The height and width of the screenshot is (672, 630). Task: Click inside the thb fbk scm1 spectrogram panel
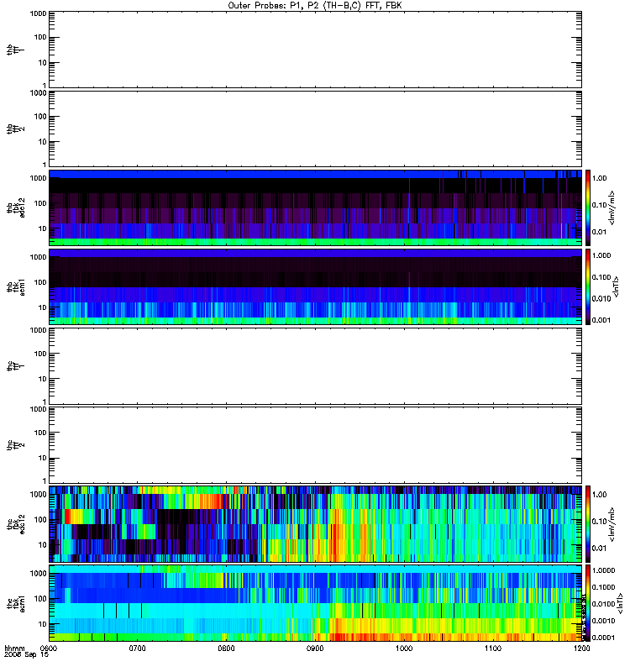pos(315,286)
